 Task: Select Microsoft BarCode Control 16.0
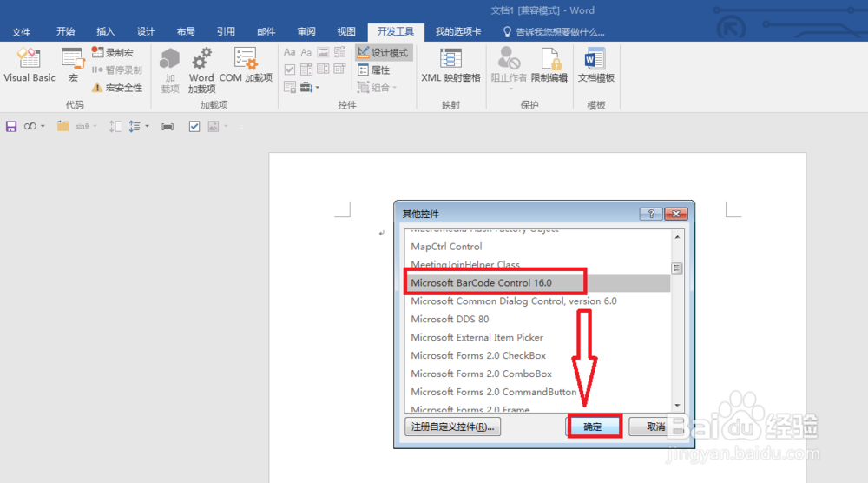click(x=537, y=282)
